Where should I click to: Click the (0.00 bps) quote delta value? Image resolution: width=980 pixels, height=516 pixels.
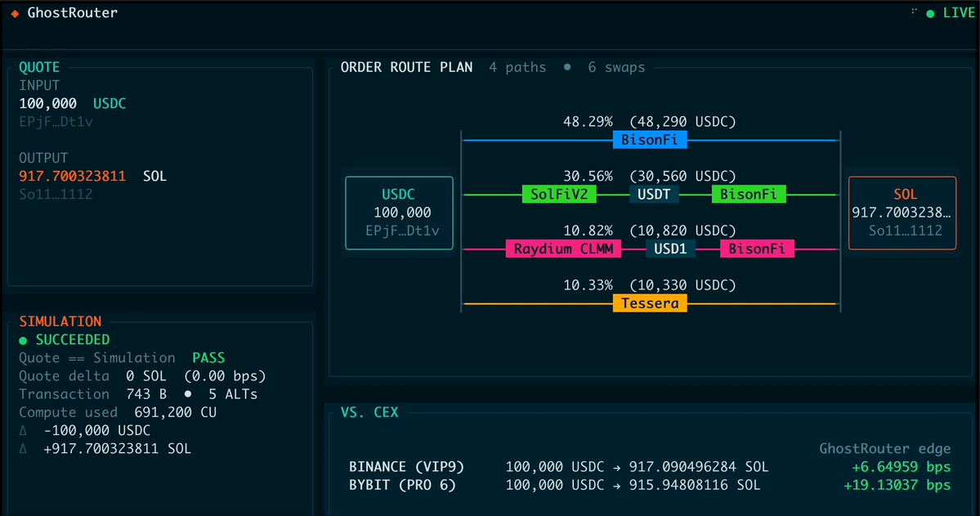tap(225, 375)
